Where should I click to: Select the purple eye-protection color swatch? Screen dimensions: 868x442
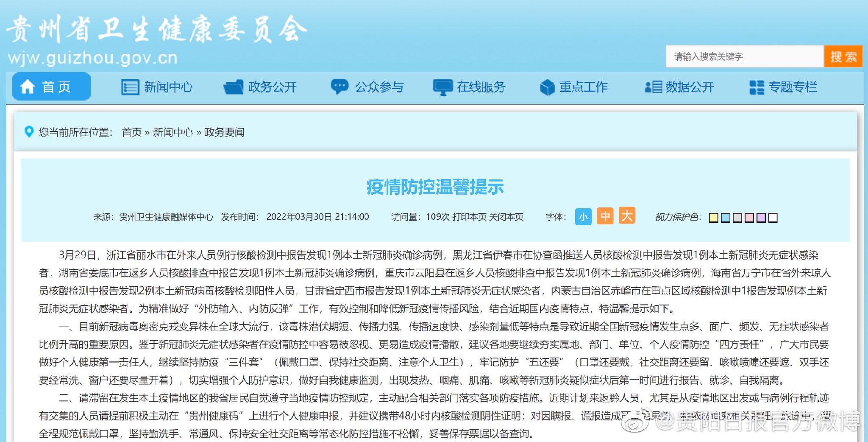click(761, 218)
